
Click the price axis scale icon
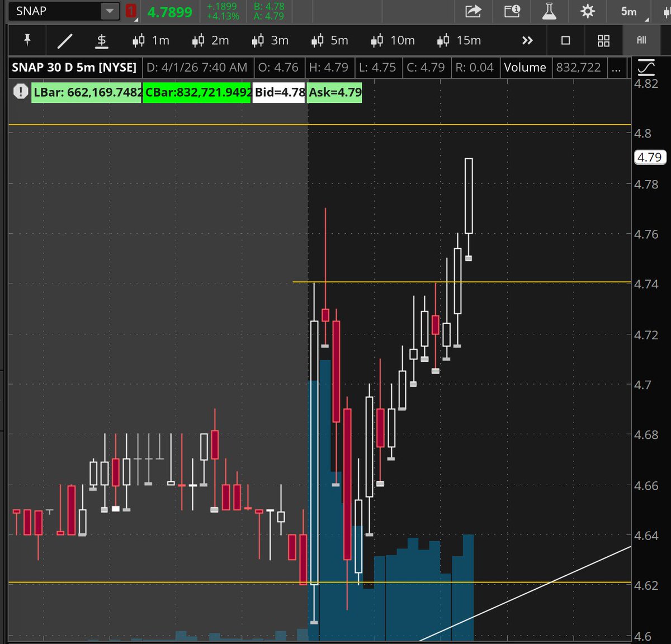pyautogui.click(x=646, y=68)
